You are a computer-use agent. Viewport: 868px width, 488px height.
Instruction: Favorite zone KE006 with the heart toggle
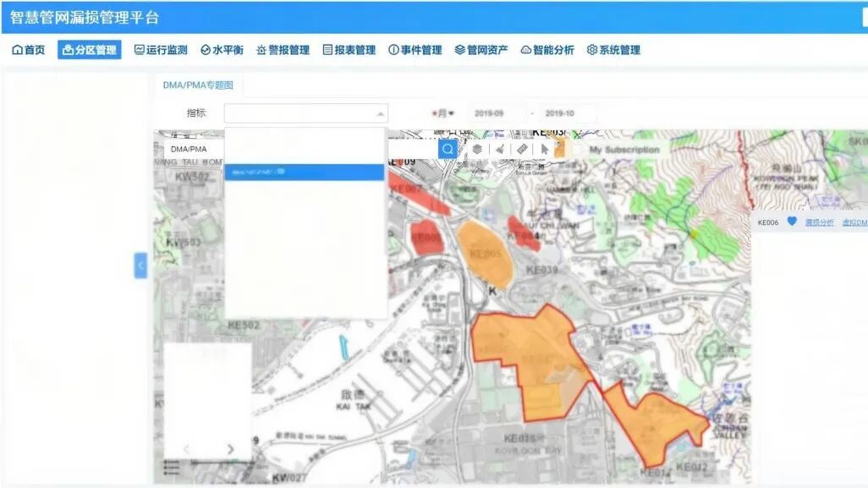793,222
